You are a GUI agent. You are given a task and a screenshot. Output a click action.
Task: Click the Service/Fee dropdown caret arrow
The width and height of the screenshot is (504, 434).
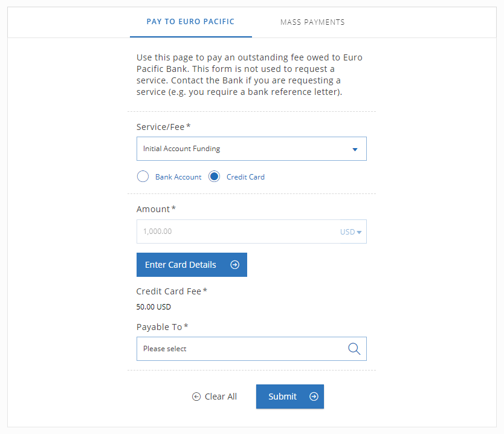click(355, 149)
